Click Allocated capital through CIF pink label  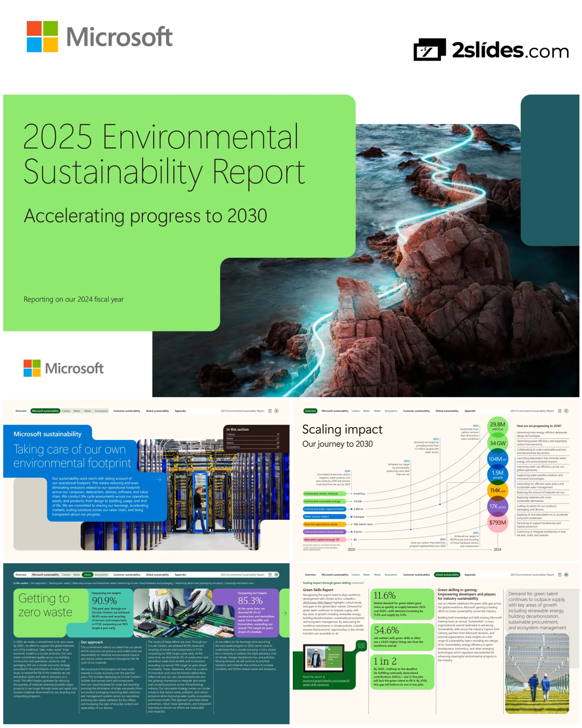[x=324, y=540]
